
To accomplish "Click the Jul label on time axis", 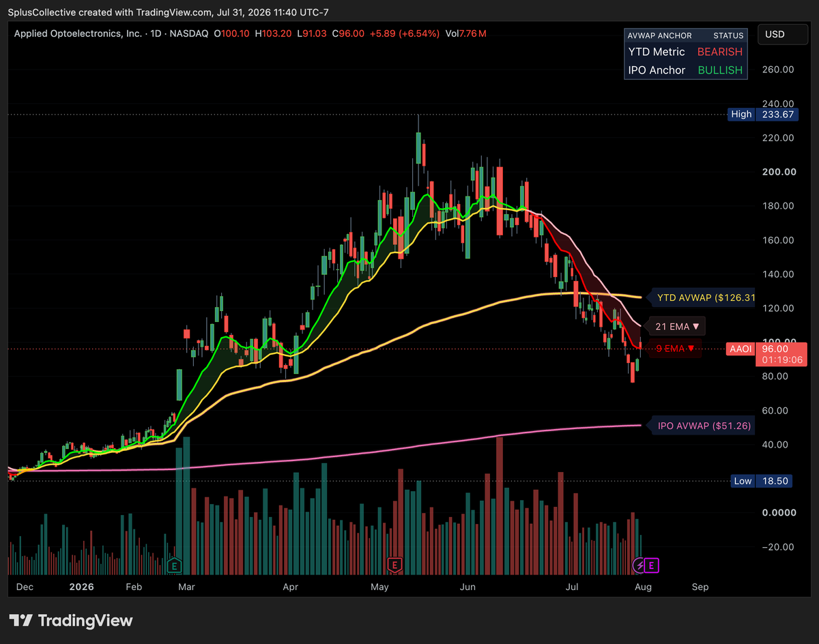I will [x=571, y=587].
